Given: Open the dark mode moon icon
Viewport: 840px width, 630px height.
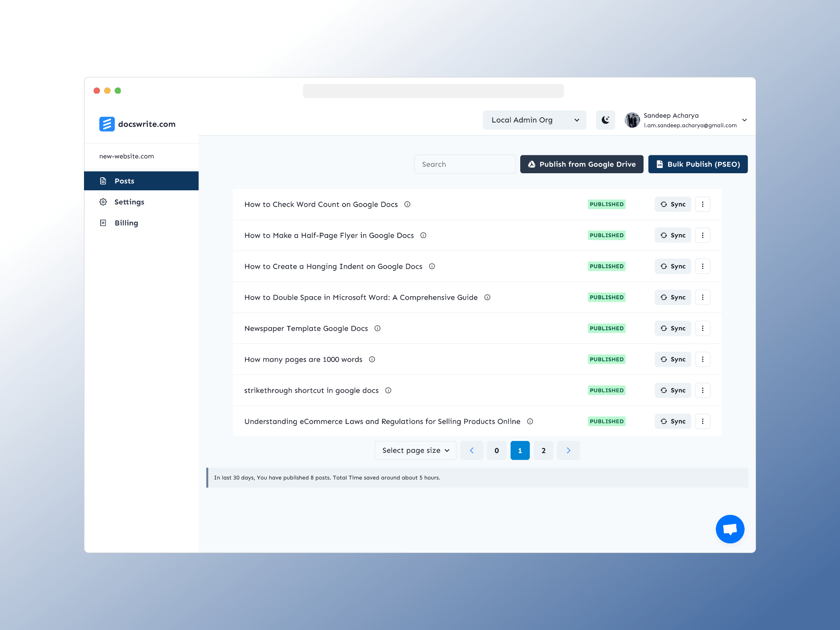Looking at the screenshot, I should [x=605, y=120].
